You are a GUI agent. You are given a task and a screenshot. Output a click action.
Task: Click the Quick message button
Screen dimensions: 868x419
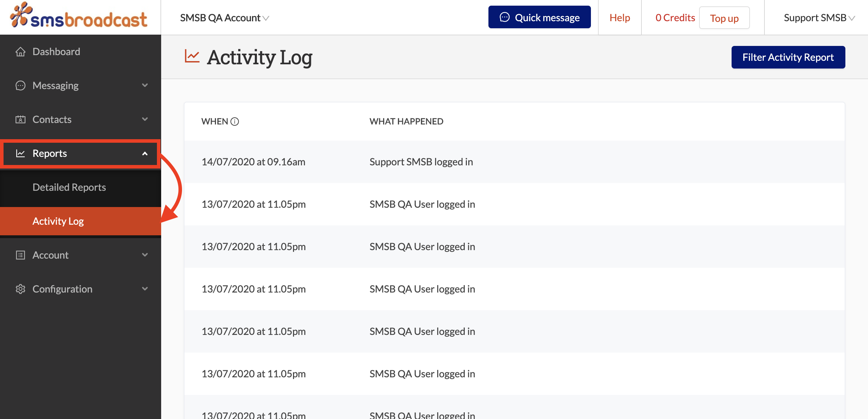click(539, 17)
